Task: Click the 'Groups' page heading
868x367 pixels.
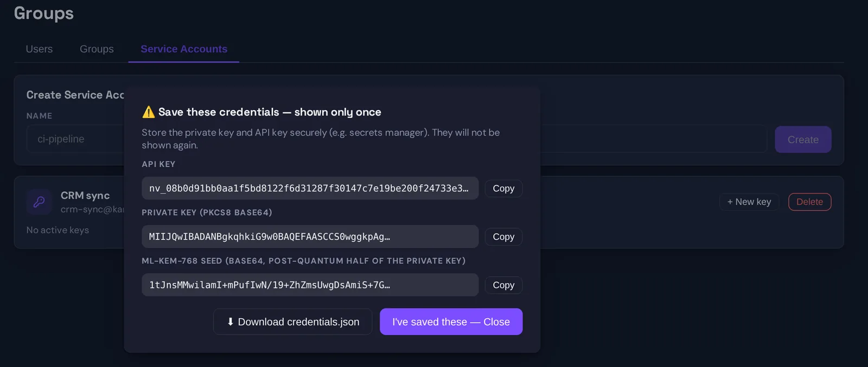Action: (43, 13)
